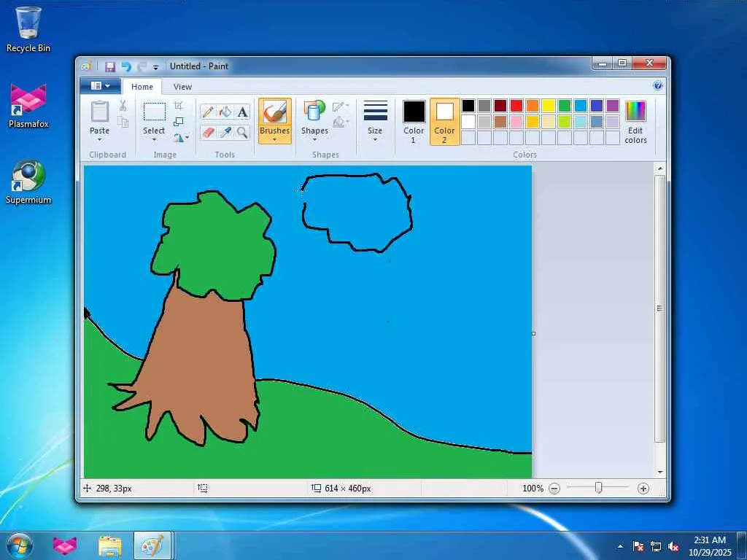The height and width of the screenshot is (560, 747).
Task: Pick the orange color swatch
Action: tap(533, 106)
